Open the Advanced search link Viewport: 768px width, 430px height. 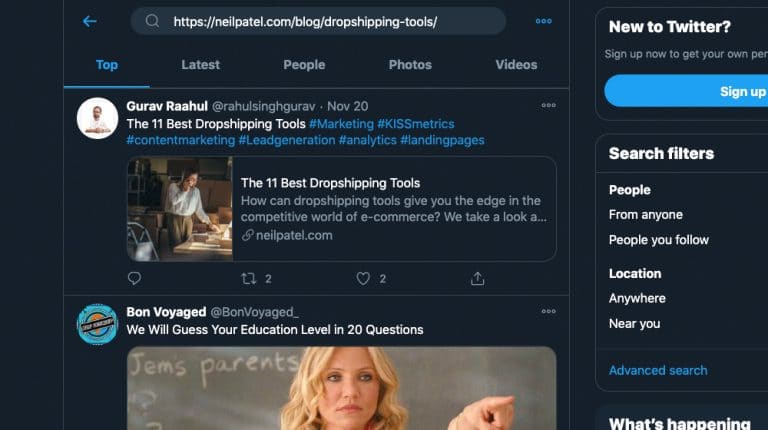(658, 370)
